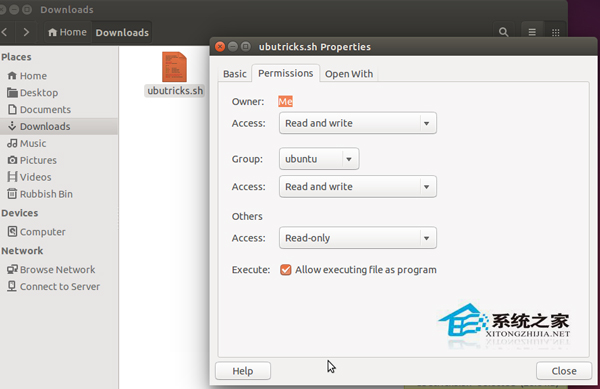Click the Others label
The width and height of the screenshot is (600, 389).
pos(247,216)
